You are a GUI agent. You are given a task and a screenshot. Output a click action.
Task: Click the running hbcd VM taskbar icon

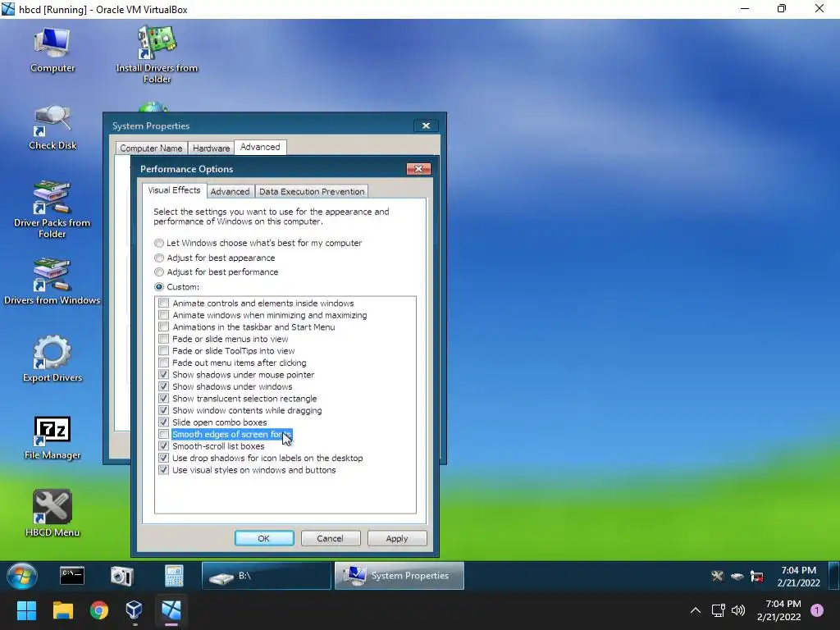(171, 610)
